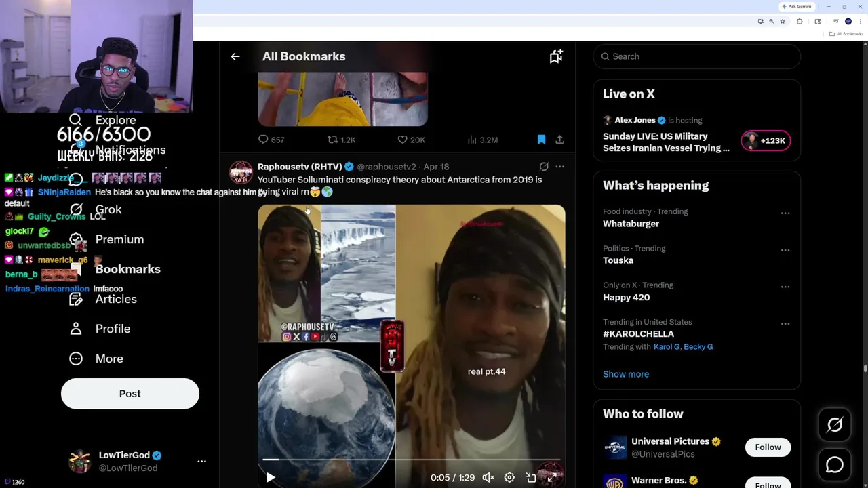Repost the post showing 1.2K reposts
Image resolution: width=868 pixels, height=488 pixels.
[x=341, y=140]
